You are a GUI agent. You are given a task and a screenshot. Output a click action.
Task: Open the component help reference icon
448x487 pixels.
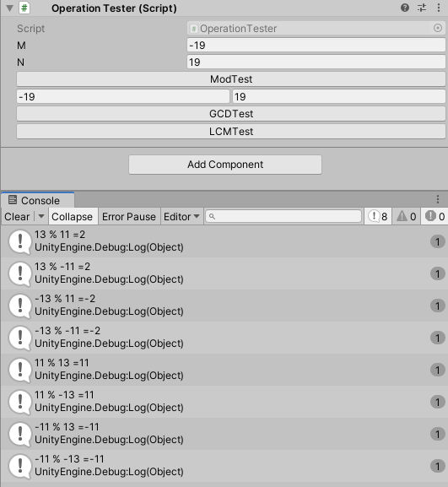404,8
